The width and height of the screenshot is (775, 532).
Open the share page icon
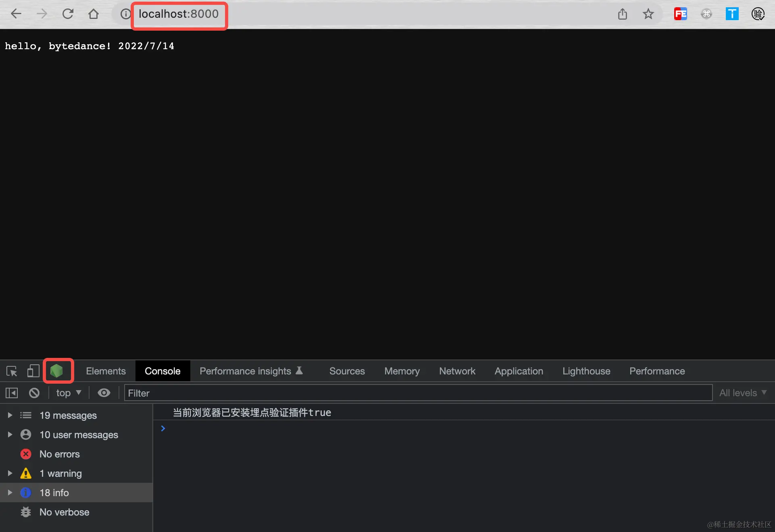click(x=622, y=14)
